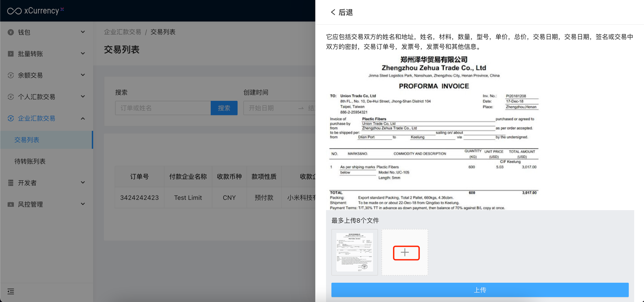
Task: Click the back arrow next to 后退
Action: point(333,12)
